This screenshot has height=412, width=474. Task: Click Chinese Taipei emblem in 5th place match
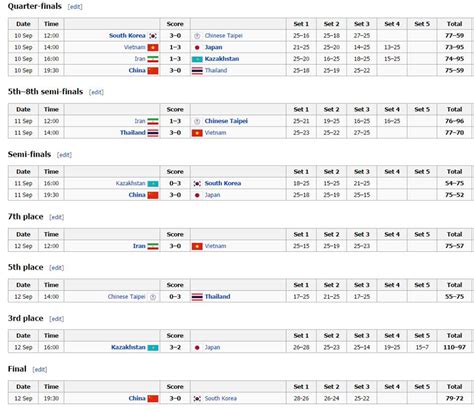pos(153,297)
